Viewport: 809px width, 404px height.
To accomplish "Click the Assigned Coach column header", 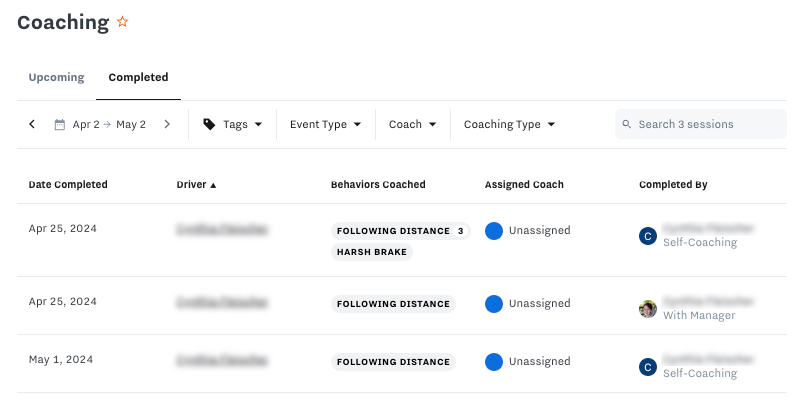I will [x=524, y=185].
